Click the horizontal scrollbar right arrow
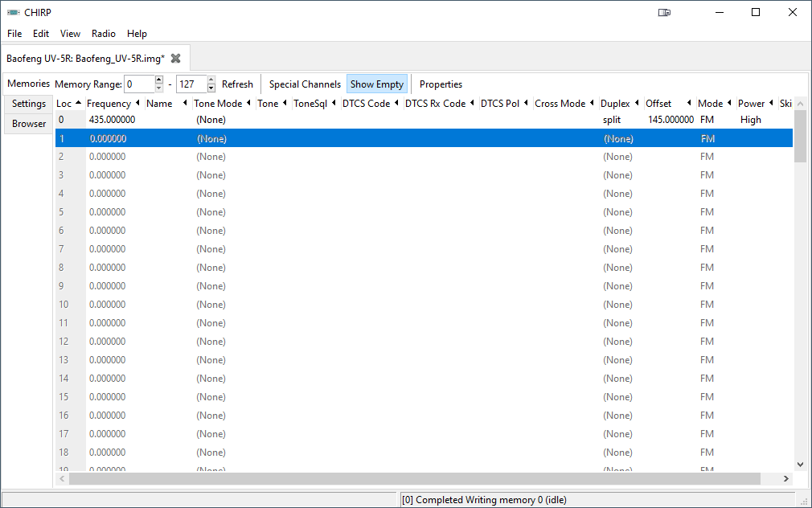 pos(786,478)
